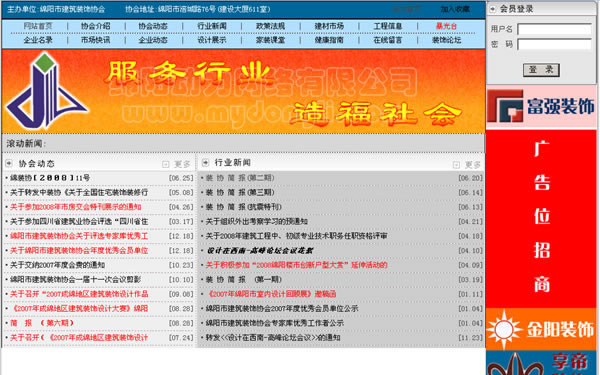The height and width of the screenshot is (375, 600).
Task: Open 设计展示 navigation item
Action: point(212,40)
